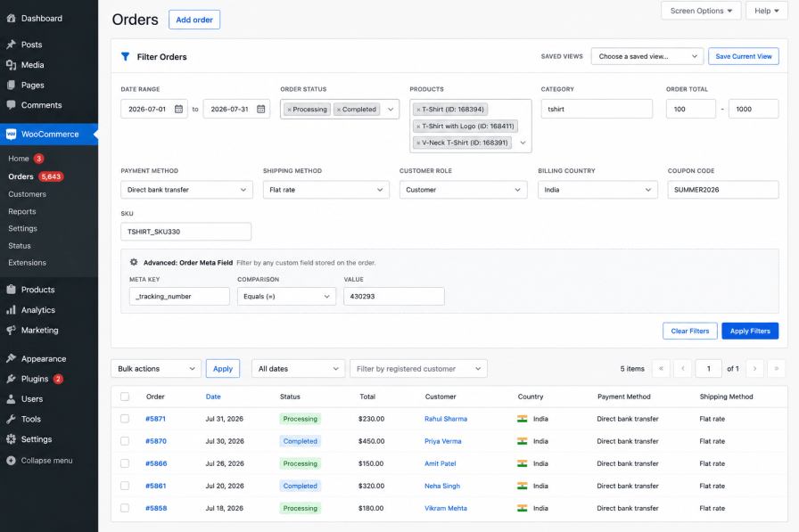Click the Dashboard icon in sidebar
Viewport: 799px width, 532px height.
coord(12,19)
